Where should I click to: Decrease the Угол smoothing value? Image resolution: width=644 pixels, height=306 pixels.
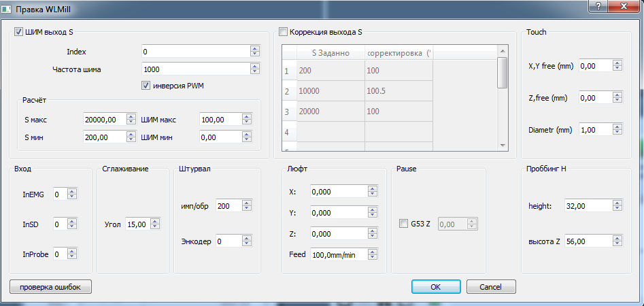(x=155, y=226)
